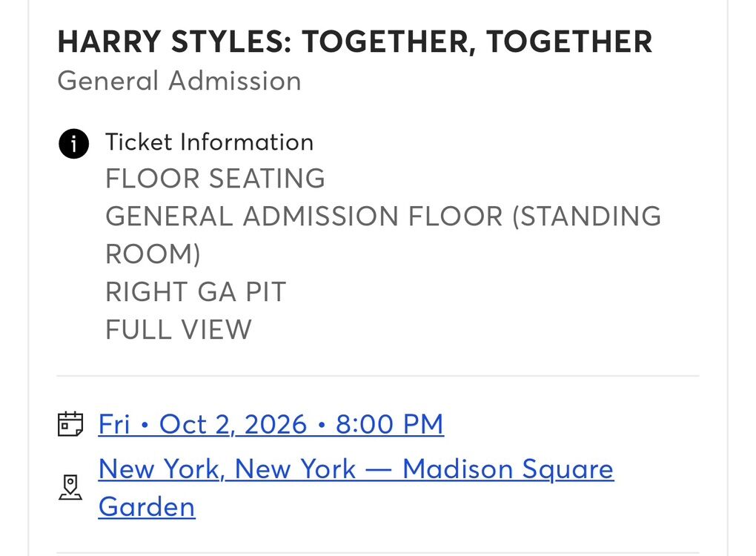Click the GENERAL ADMISSION FLOOR description line
Viewport: 756px width, 556px height.
click(x=304, y=216)
